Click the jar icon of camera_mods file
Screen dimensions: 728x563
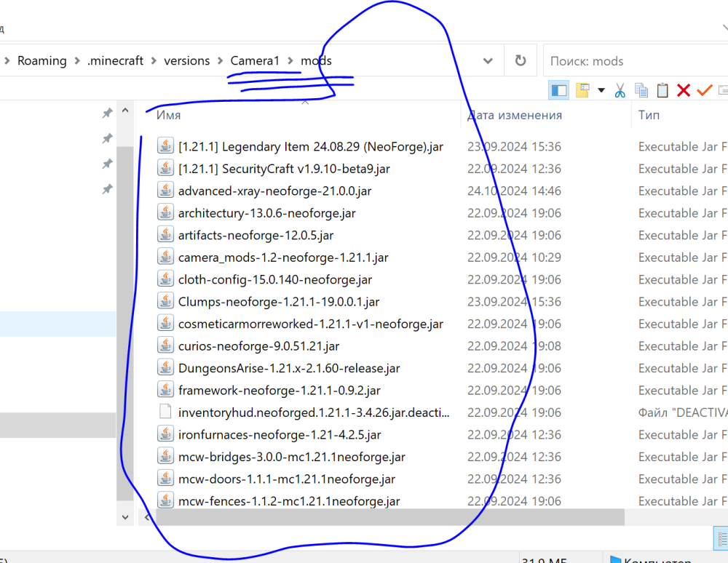[x=165, y=257]
